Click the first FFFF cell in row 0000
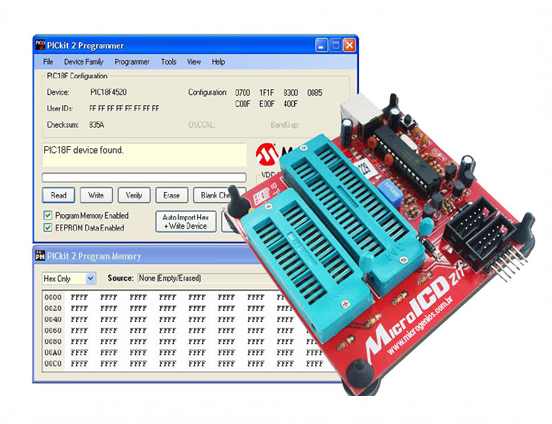This screenshot has height=424, width=552. [79, 297]
